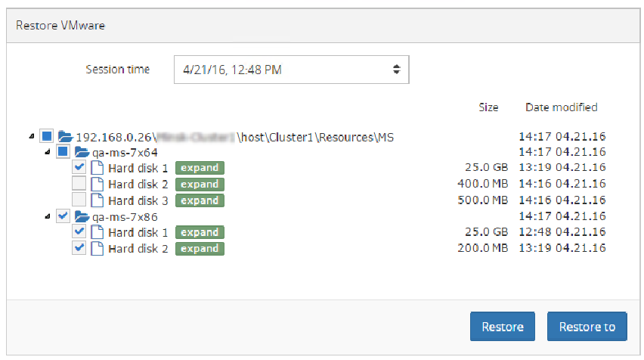Click file icon of Hard disk 3

(97, 200)
